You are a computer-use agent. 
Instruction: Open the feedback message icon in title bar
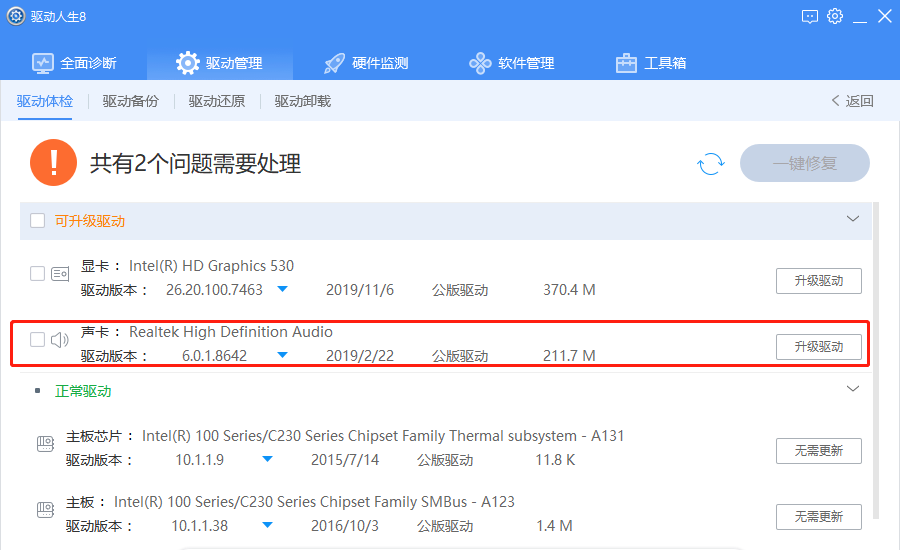(x=809, y=17)
